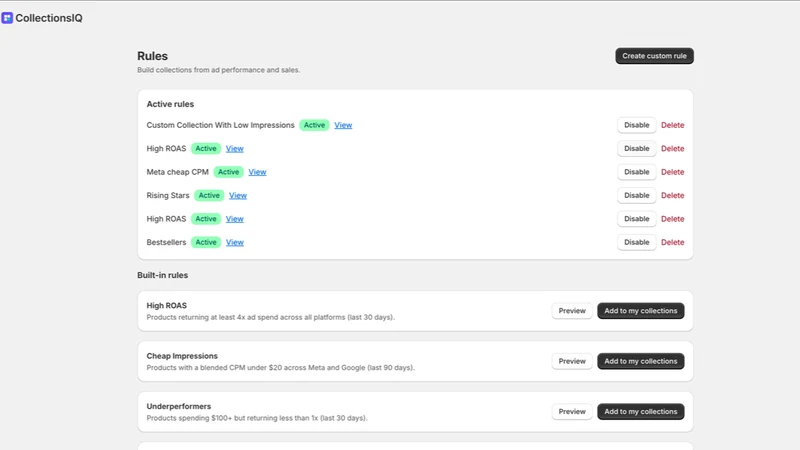
Task: Click the 'Underperformers' card title
Action: coord(179,407)
